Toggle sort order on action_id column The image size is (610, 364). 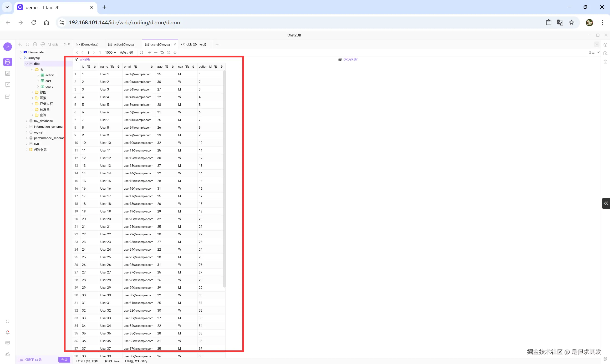coord(222,66)
